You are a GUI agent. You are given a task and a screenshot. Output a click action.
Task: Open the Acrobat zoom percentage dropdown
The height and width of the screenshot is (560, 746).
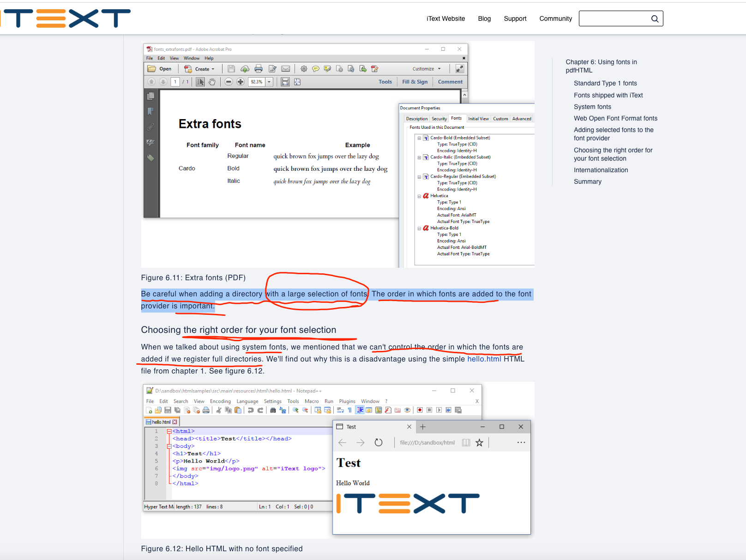coord(269,82)
